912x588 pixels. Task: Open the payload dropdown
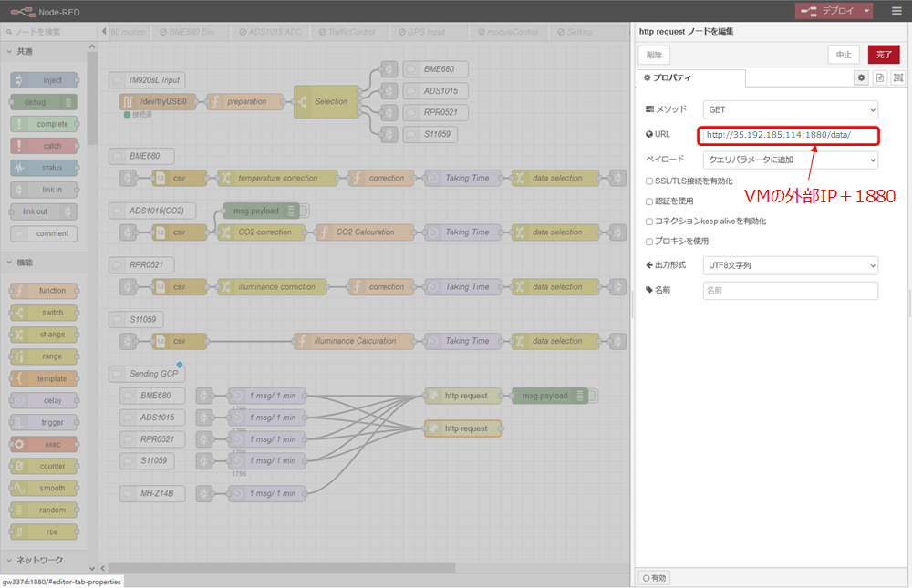790,160
